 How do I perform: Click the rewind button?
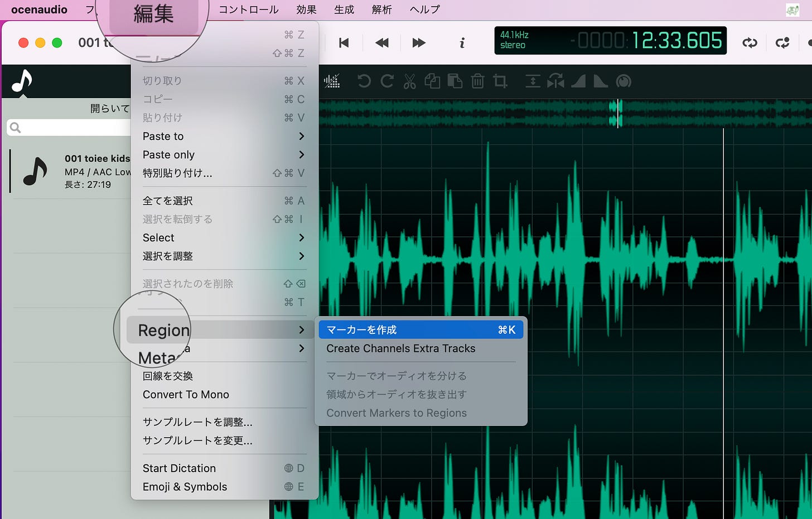coord(382,43)
